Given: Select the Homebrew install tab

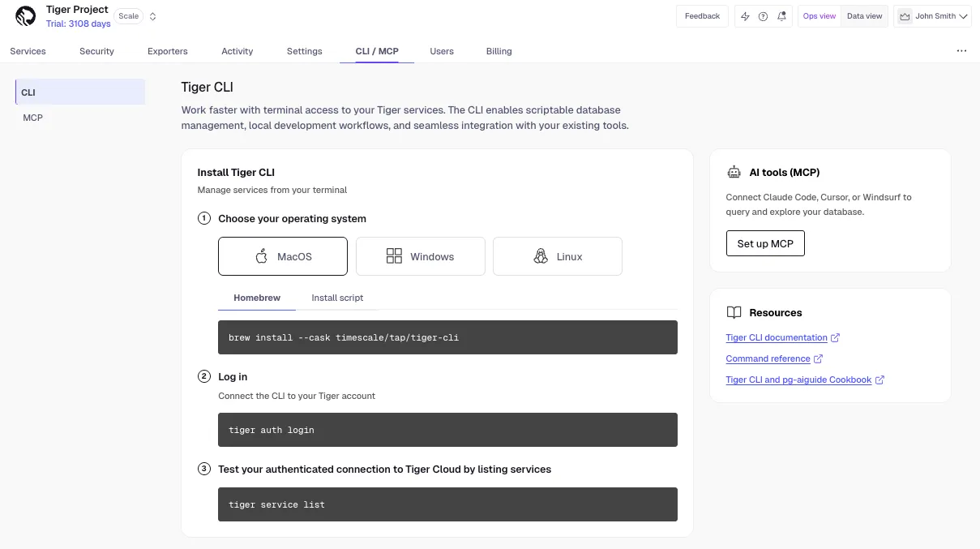Looking at the screenshot, I should (x=257, y=298).
